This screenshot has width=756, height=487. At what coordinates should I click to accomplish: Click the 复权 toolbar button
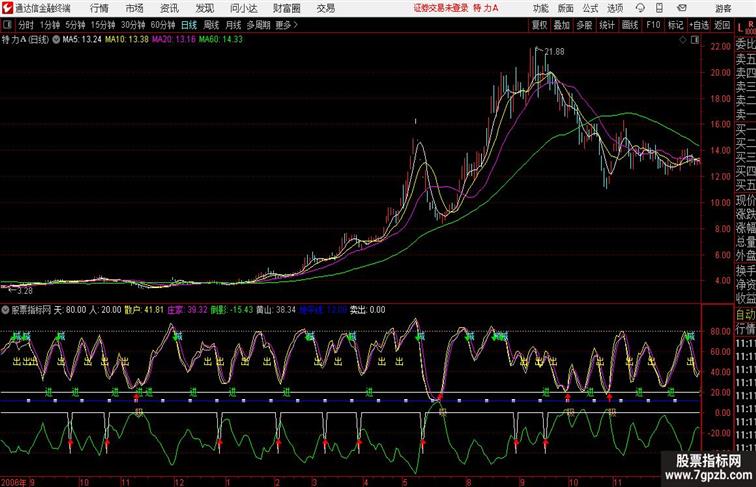(540, 25)
